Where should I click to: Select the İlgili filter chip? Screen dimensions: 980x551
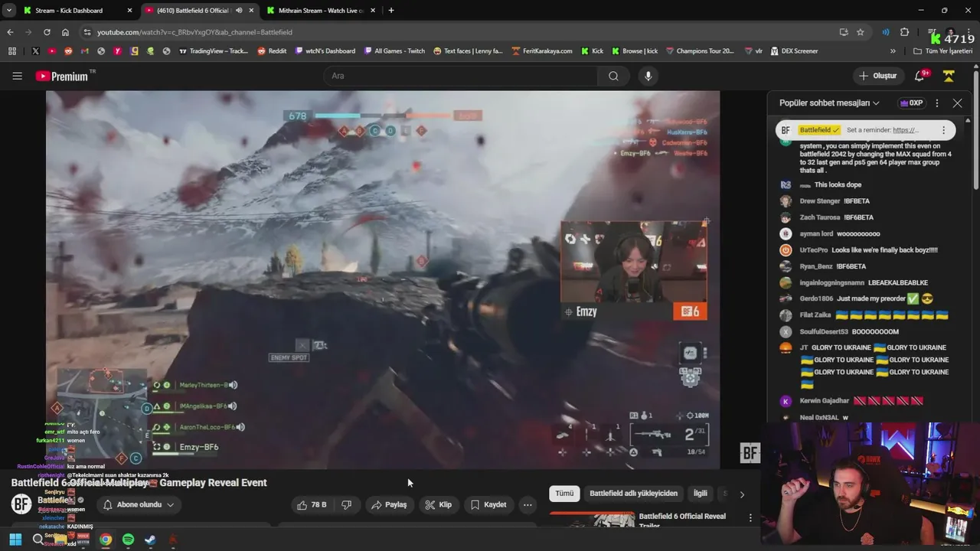[701, 494]
